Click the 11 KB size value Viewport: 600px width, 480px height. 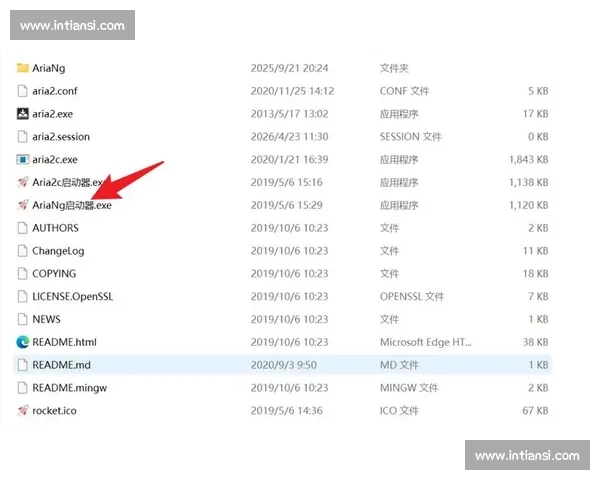pyautogui.click(x=536, y=251)
